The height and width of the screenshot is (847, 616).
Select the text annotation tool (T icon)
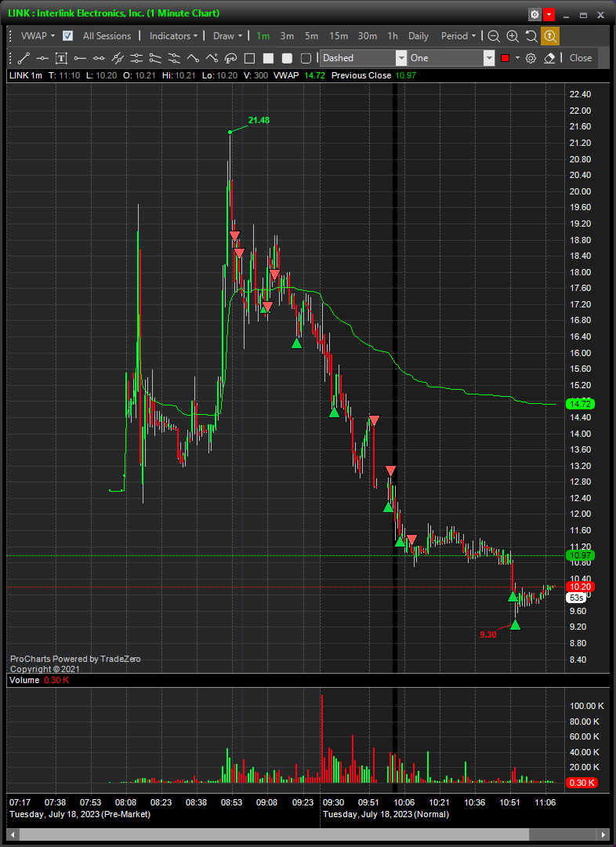61,58
